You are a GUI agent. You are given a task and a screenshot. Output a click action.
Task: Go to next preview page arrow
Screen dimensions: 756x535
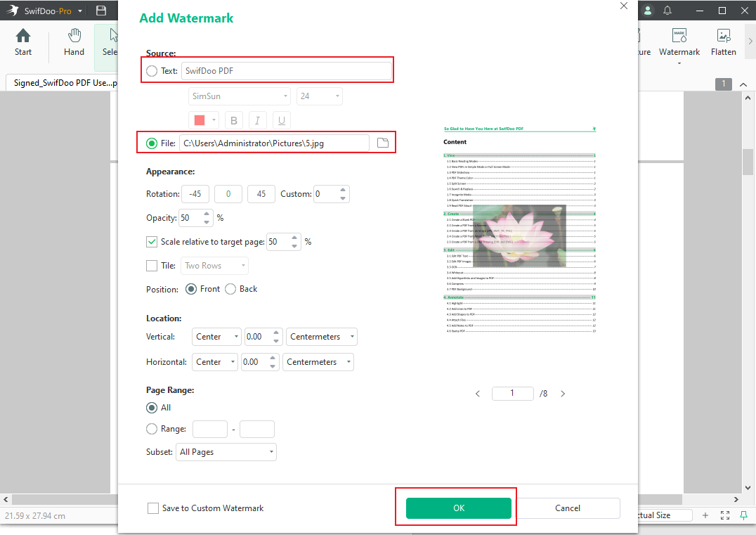tap(562, 394)
